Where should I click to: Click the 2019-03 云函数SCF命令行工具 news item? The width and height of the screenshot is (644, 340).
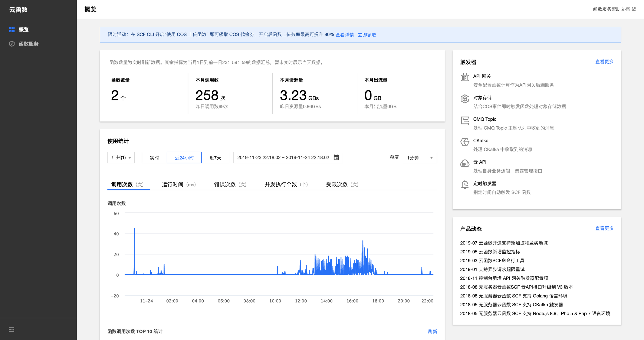pyautogui.click(x=492, y=261)
